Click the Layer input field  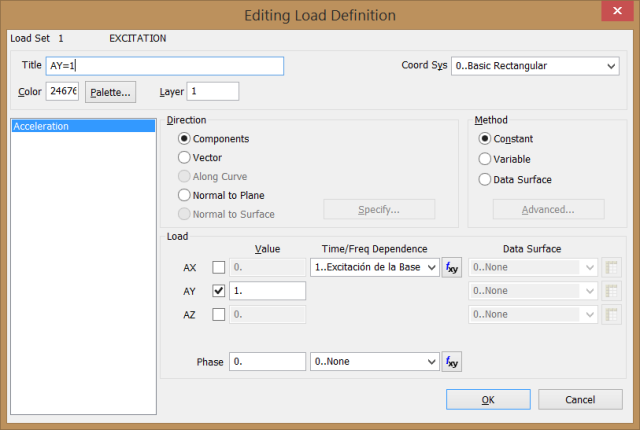213,91
